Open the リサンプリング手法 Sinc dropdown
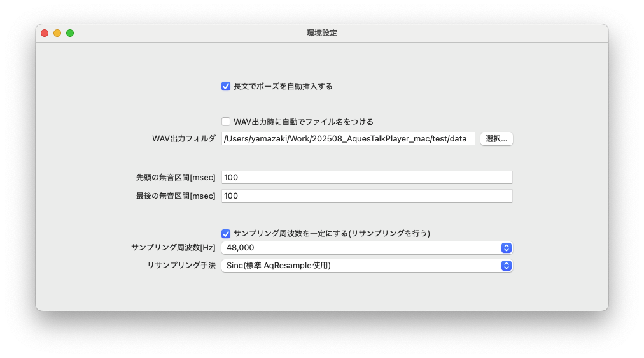The image size is (644, 358). 367,266
